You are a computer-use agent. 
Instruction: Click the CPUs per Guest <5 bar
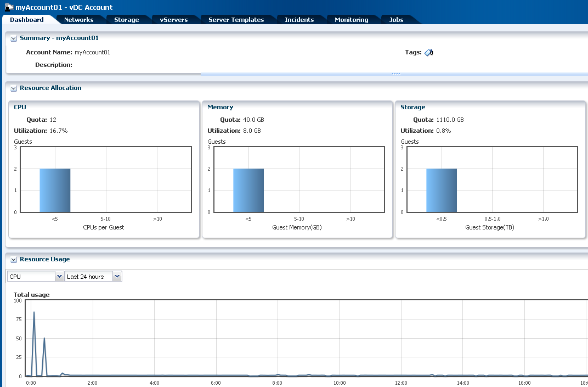(x=55, y=190)
